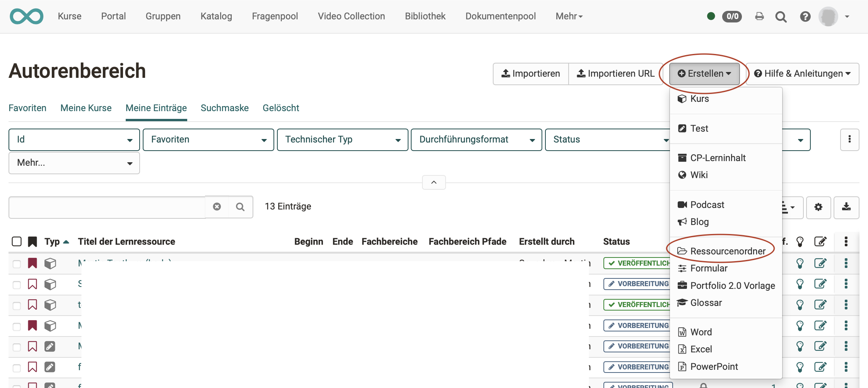Create a new Wiki from the menu

(699, 175)
